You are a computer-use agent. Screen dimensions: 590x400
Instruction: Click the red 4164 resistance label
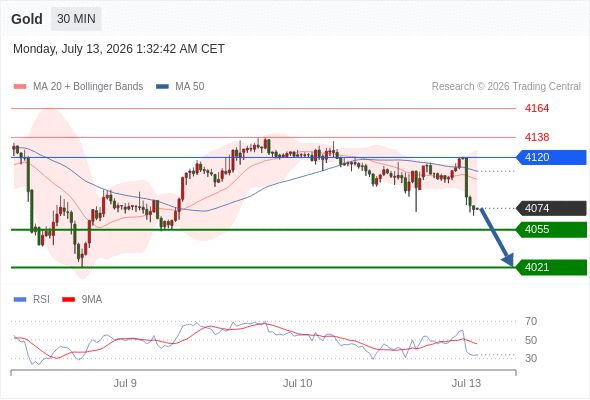[537, 108]
